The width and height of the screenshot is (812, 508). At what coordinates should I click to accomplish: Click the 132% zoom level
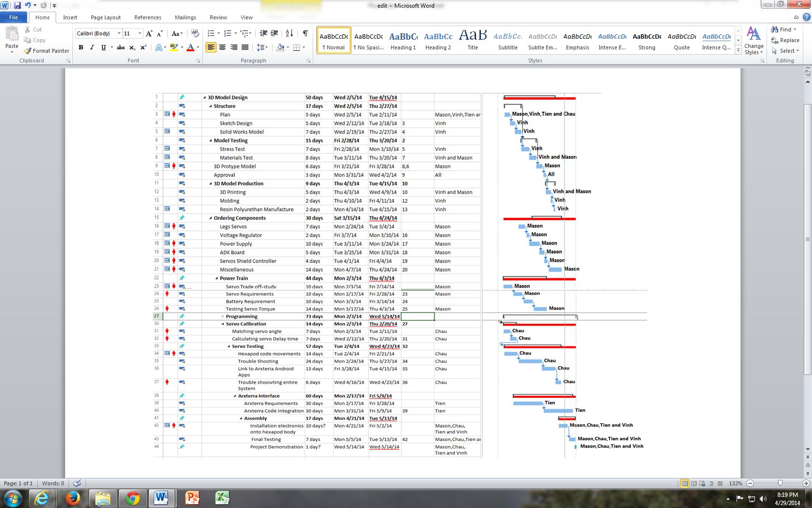(x=736, y=483)
